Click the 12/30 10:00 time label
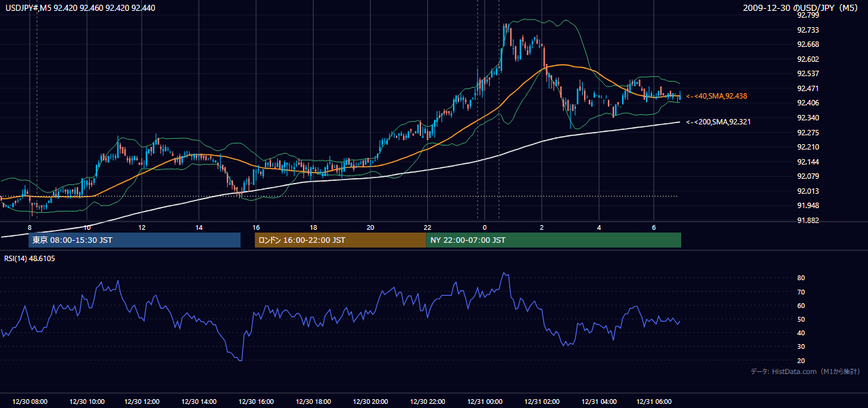 tap(86, 402)
